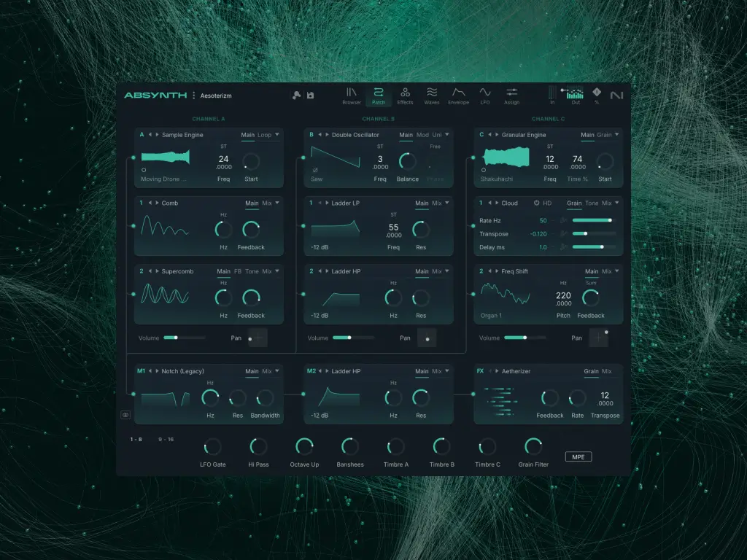This screenshot has height=560, width=747.
Task: Show macro knobs 9 - 16
Action: [x=166, y=440]
